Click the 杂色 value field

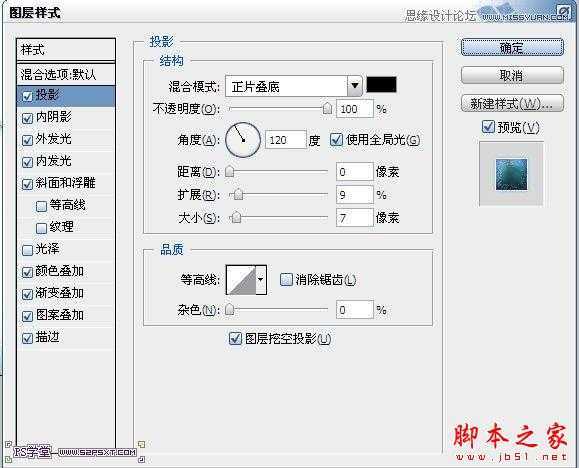[x=354, y=310]
